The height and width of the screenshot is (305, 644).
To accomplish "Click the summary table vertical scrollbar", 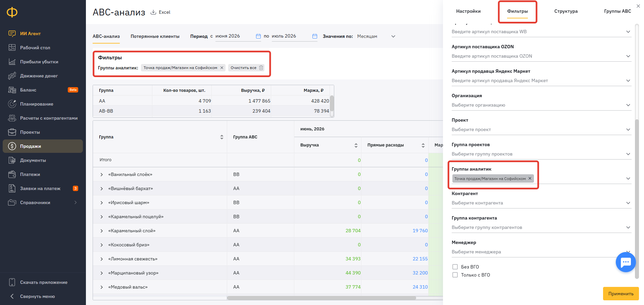I will (x=332, y=103).
